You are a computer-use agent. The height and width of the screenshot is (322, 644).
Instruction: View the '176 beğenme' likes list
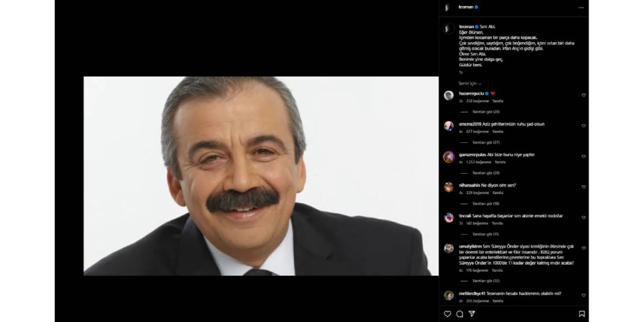[477, 270]
